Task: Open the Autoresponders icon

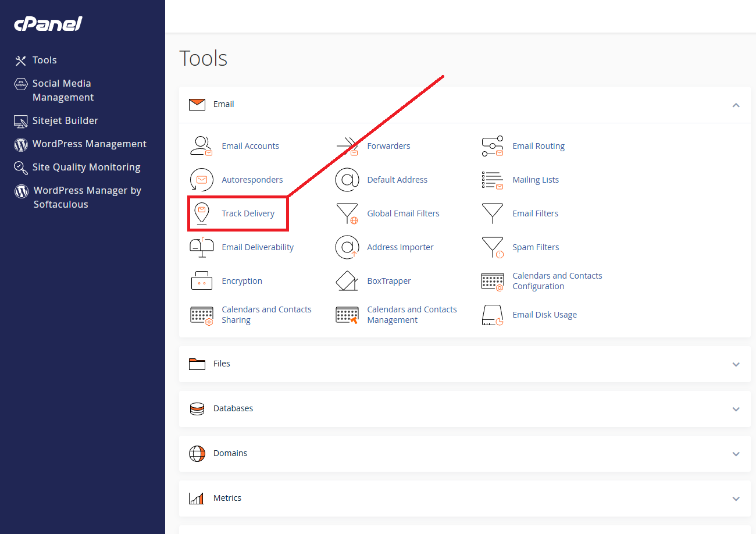Action: coord(202,180)
